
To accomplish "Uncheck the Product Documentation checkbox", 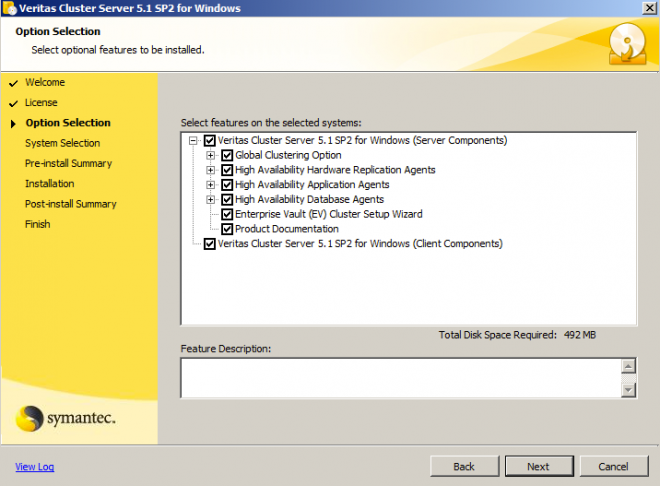I will (x=227, y=229).
